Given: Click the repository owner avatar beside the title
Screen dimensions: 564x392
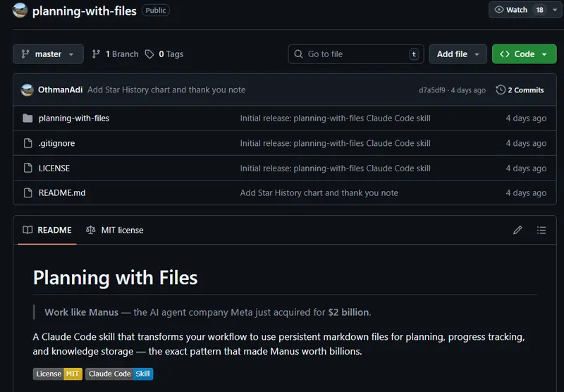Looking at the screenshot, I should [x=20, y=10].
